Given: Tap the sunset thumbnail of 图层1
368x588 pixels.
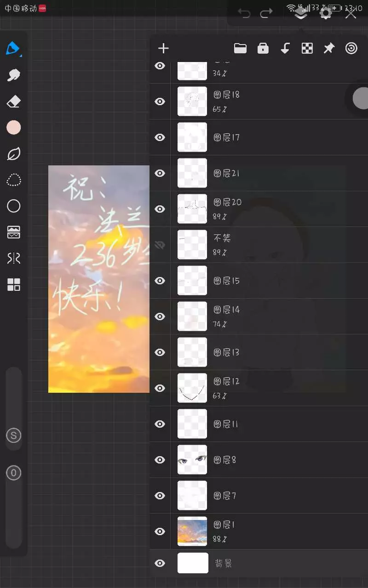Looking at the screenshot, I should pyautogui.click(x=192, y=531).
